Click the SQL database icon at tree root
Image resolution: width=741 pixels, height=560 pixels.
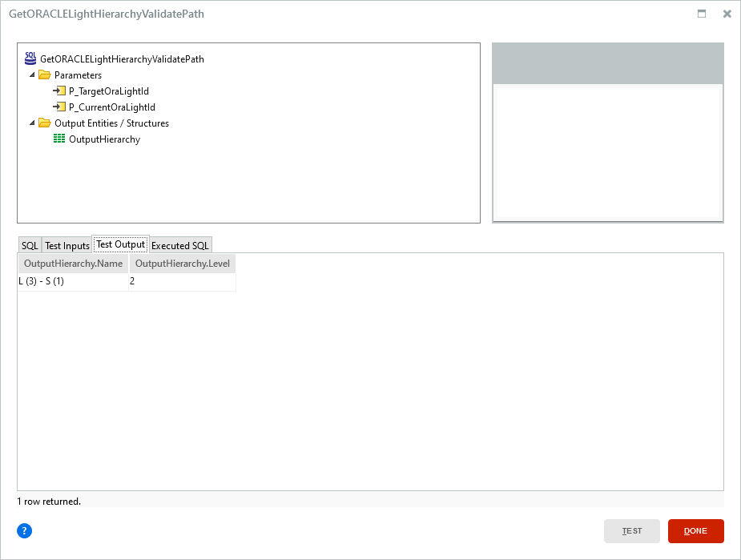tap(30, 58)
